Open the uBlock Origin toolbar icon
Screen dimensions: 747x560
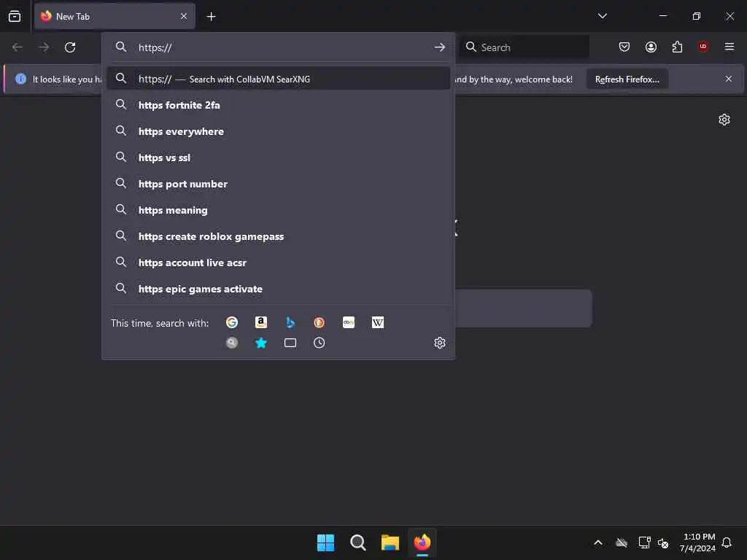point(703,47)
